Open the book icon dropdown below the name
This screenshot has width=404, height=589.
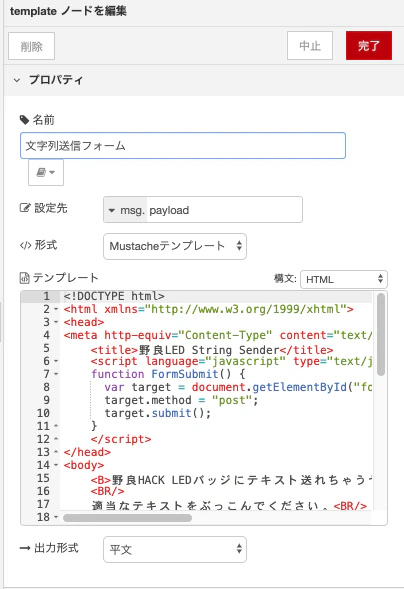point(46,172)
